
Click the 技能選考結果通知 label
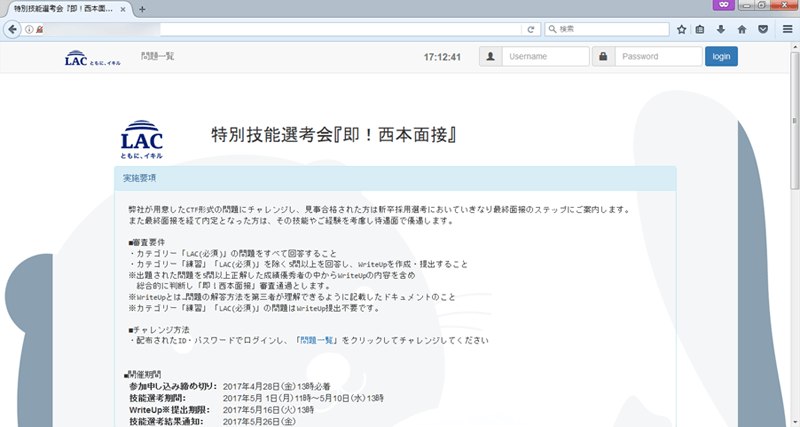tap(166, 421)
